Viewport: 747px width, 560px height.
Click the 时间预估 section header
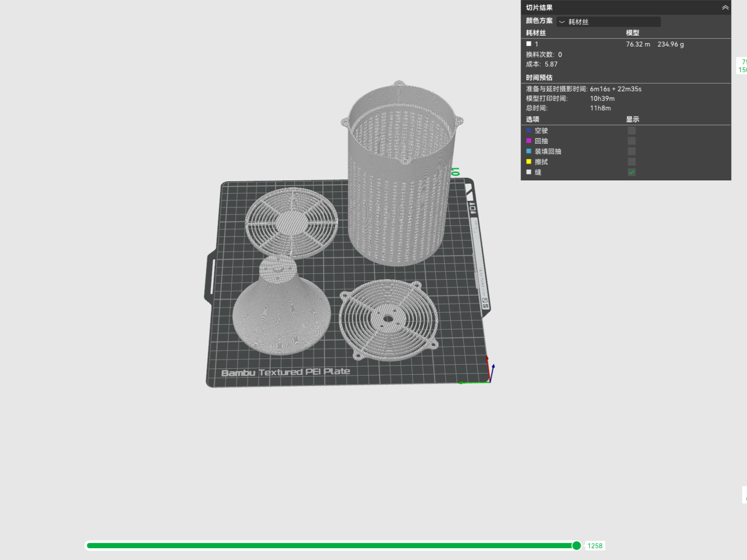539,78
